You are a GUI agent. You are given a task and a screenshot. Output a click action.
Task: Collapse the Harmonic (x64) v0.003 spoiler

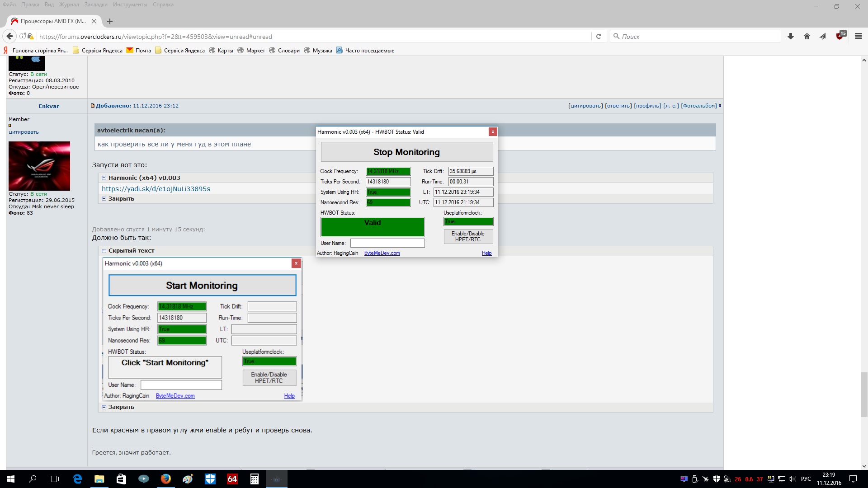pyautogui.click(x=144, y=178)
